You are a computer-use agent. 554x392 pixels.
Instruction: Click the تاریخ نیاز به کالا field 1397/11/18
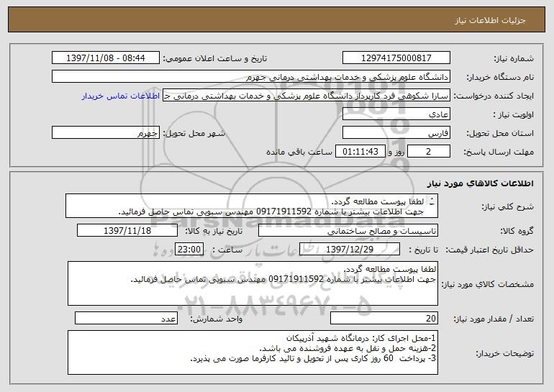tap(127, 231)
